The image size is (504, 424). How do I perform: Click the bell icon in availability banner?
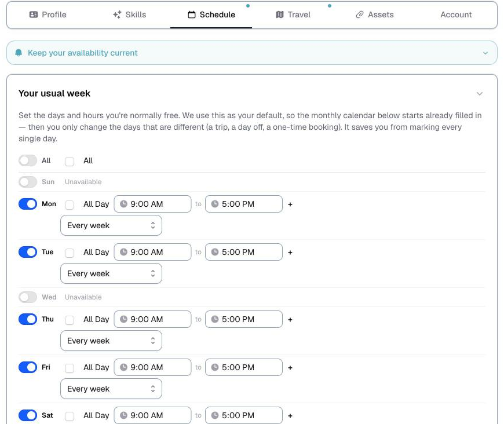point(19,53)
